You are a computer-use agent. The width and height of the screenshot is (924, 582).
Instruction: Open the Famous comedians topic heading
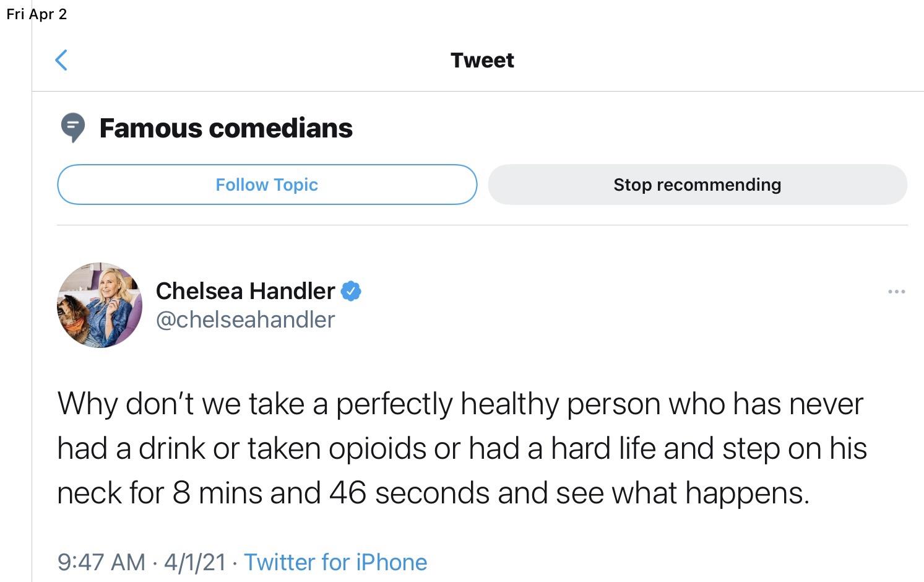coord(226,128)
